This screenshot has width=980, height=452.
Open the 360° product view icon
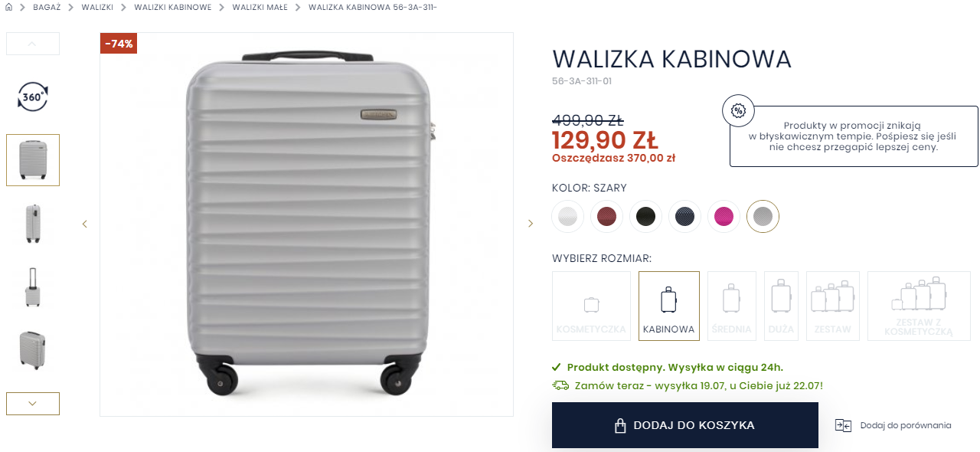(33, 97)
